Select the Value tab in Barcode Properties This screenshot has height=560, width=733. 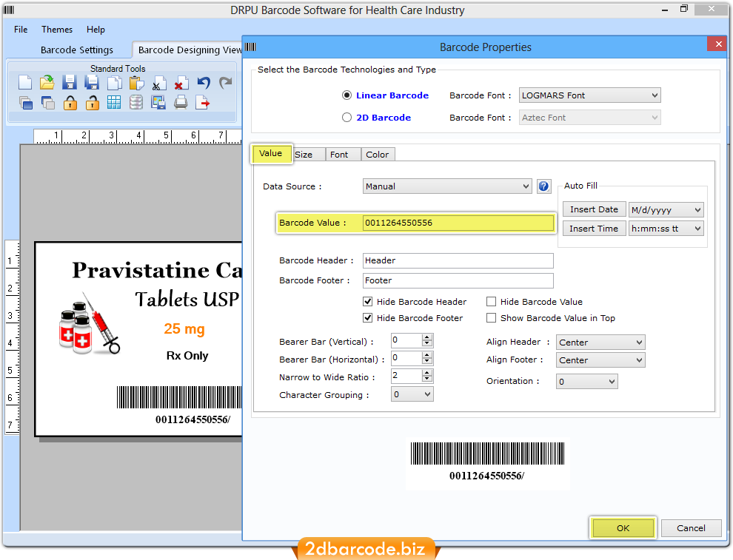[271, 153]
